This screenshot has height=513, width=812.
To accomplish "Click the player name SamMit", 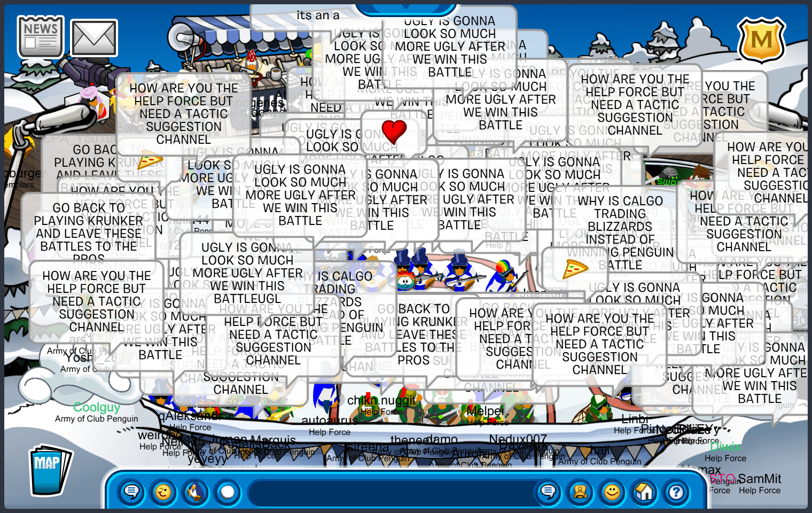I will [760, 479].
